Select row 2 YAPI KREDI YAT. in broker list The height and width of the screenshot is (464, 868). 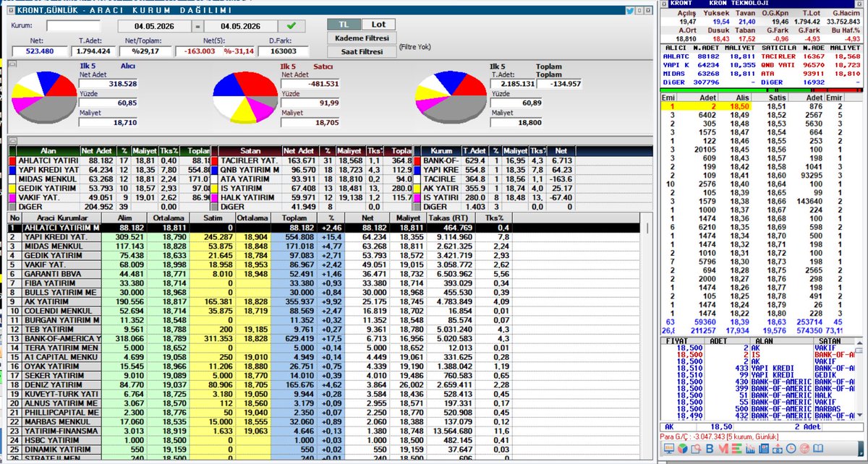click(324, 236)
